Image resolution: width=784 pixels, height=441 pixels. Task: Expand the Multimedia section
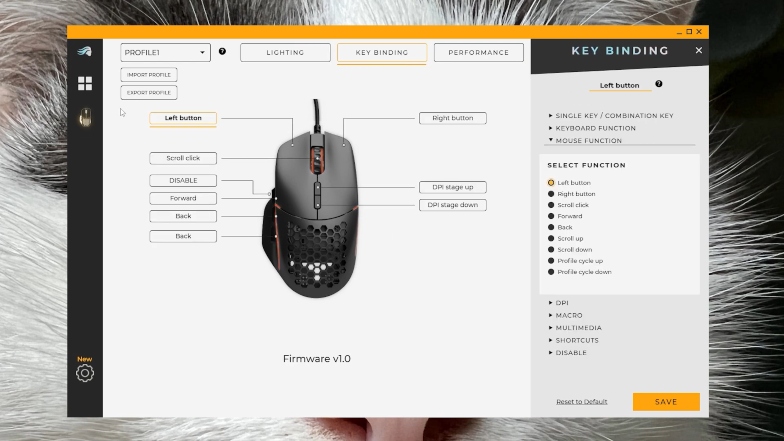575,328
